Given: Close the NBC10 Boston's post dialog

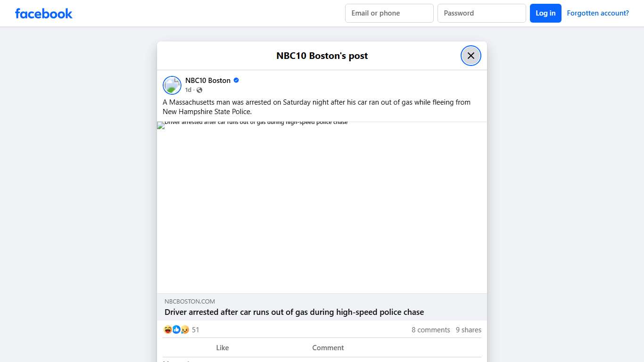Looking at the screenshot, I should [x=471, y=55].
